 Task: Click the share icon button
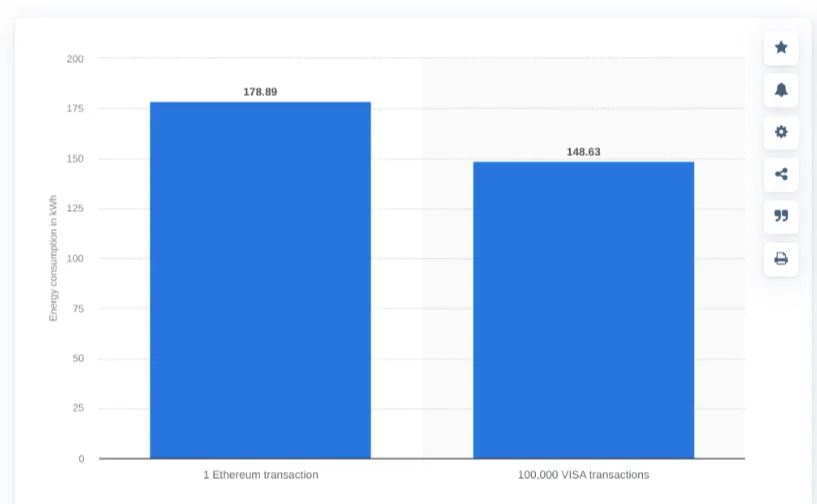781,174
